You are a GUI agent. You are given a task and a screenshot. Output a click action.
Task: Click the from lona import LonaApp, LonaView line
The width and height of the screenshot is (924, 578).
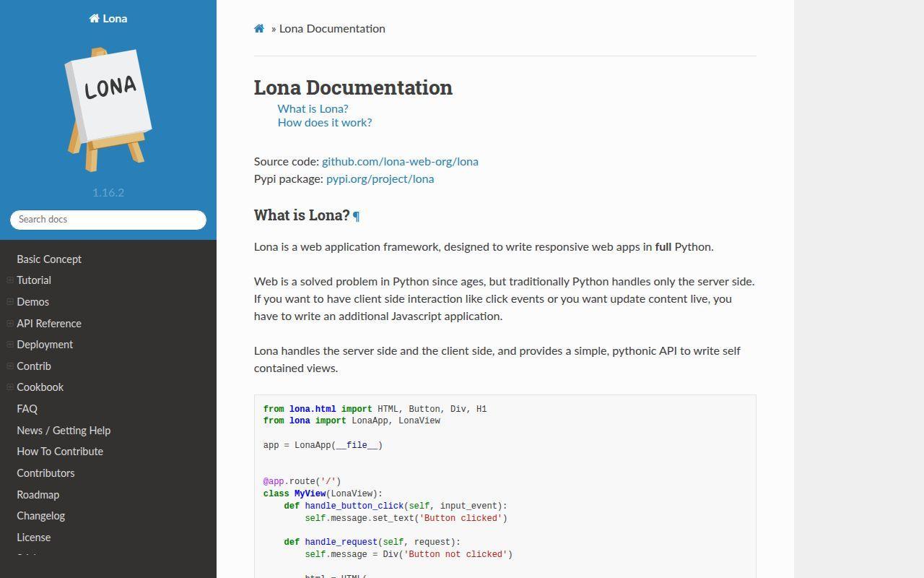[x=352, y=420]
